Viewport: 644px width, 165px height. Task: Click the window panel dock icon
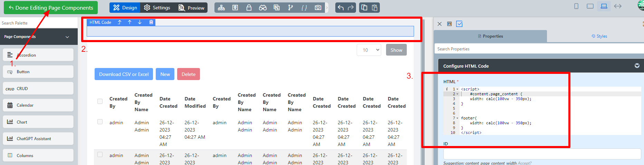click(449, 24)
